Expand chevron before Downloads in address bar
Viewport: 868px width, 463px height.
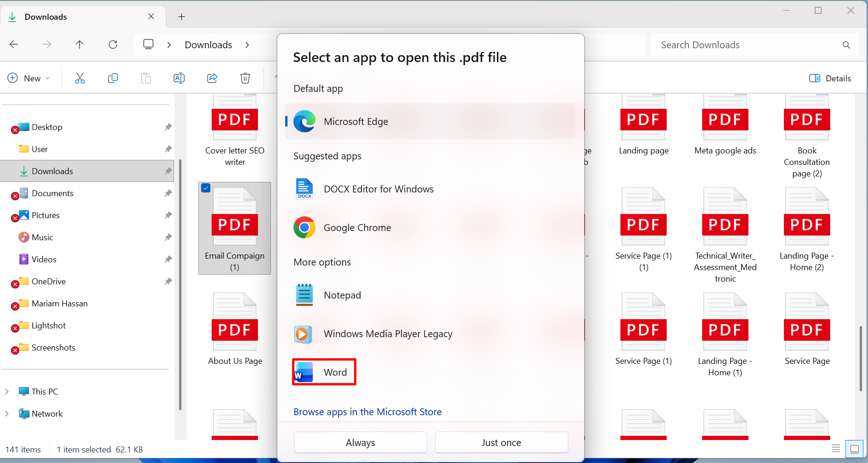[x=169, y=45]
